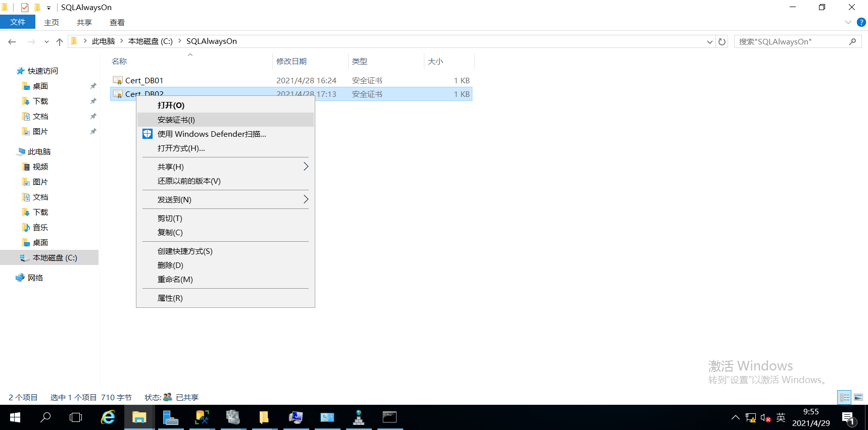The image size is (868, 430).
Task: Click the search magnifier icon
Action: [x=852, y=41]
